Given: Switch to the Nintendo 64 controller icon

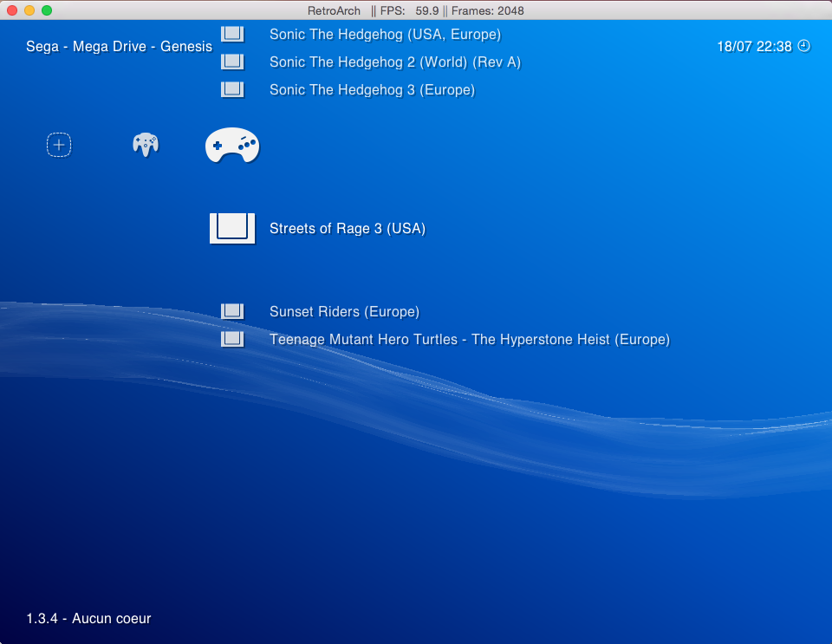Looking at the screenshot, I should click(x=146, y=144).
